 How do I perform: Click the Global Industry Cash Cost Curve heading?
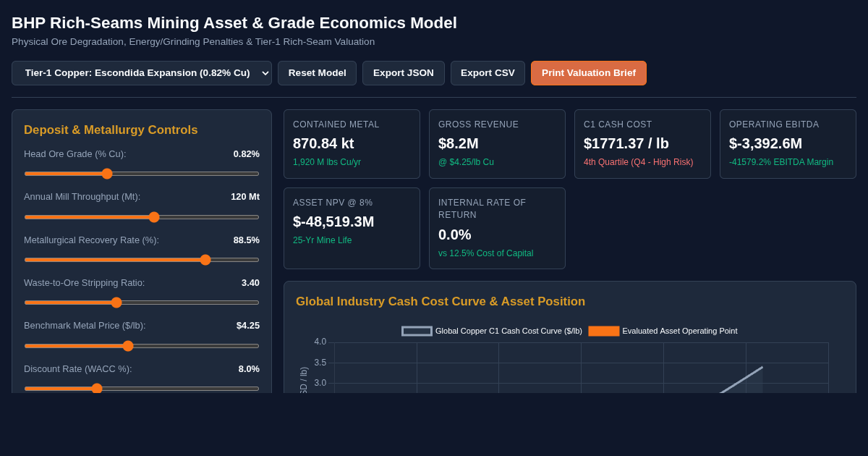(x=441, y=302)
